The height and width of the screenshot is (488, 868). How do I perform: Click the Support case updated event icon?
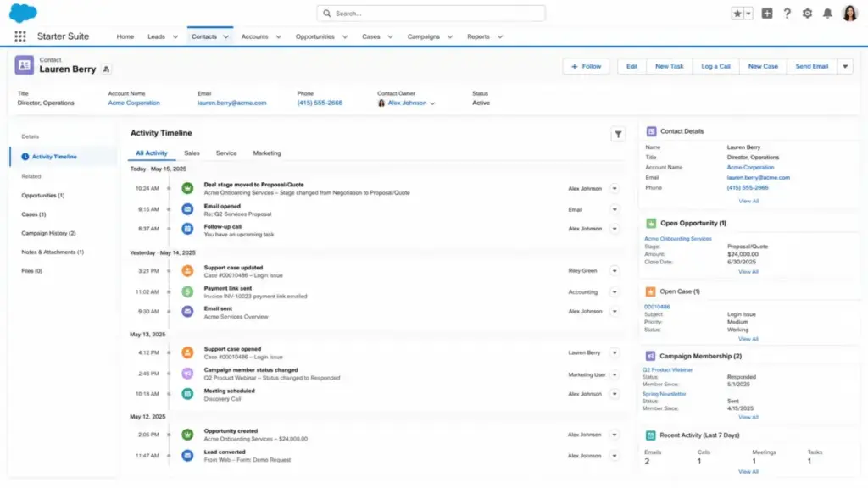(x=187, y=271)
